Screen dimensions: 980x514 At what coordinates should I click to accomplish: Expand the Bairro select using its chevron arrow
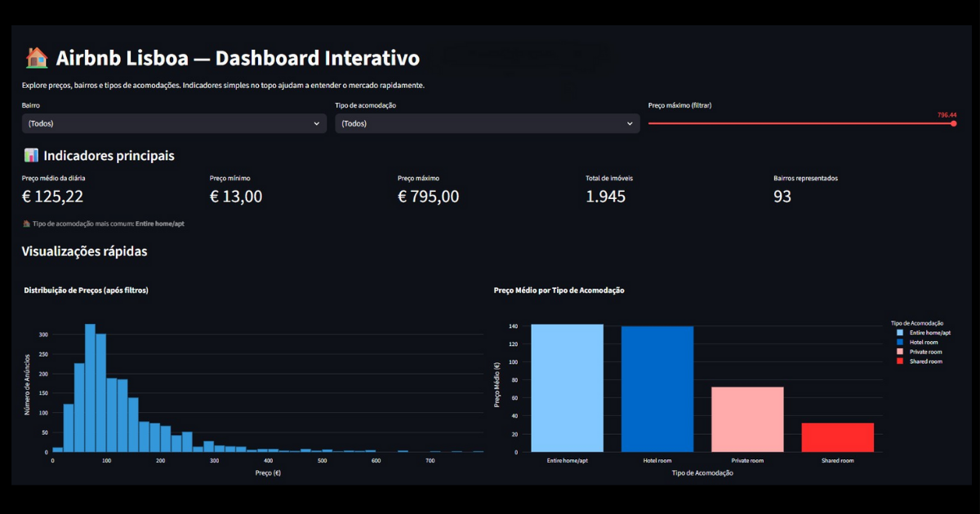click(x=316, y=124)
